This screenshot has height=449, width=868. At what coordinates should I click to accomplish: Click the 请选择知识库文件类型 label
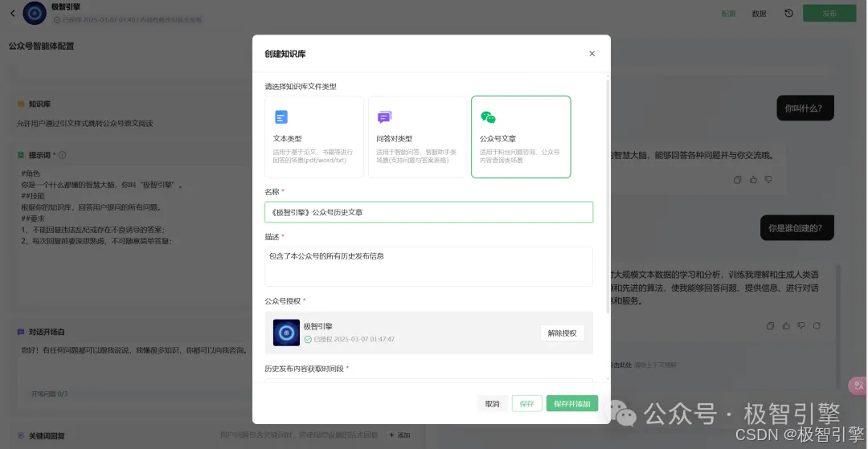pyautogui.click(x=301, y=87)
